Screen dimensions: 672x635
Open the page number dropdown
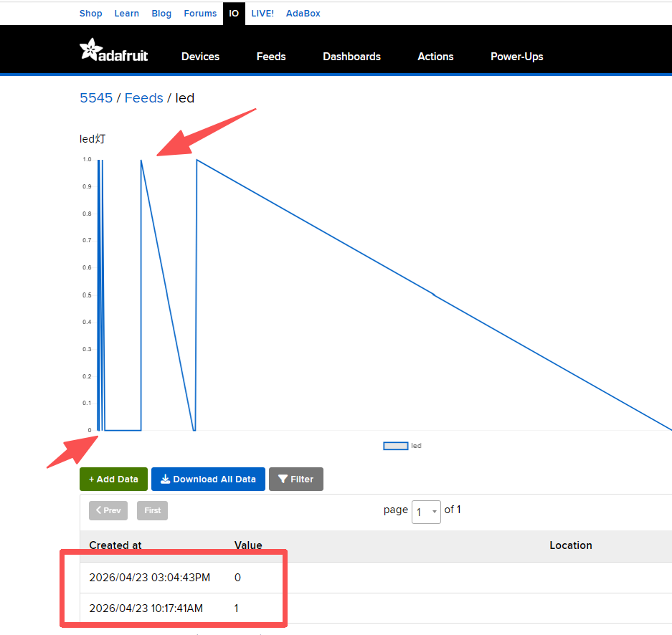[426, 512]
